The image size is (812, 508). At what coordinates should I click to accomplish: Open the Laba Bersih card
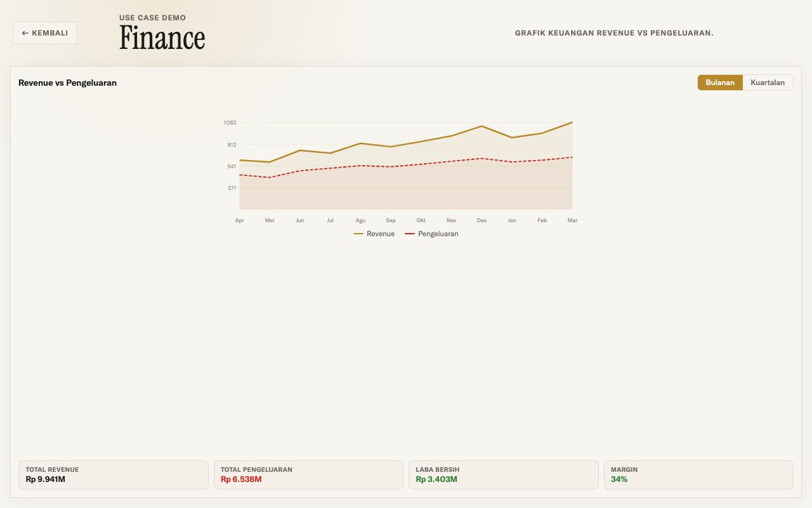click(x=504, y=475)
